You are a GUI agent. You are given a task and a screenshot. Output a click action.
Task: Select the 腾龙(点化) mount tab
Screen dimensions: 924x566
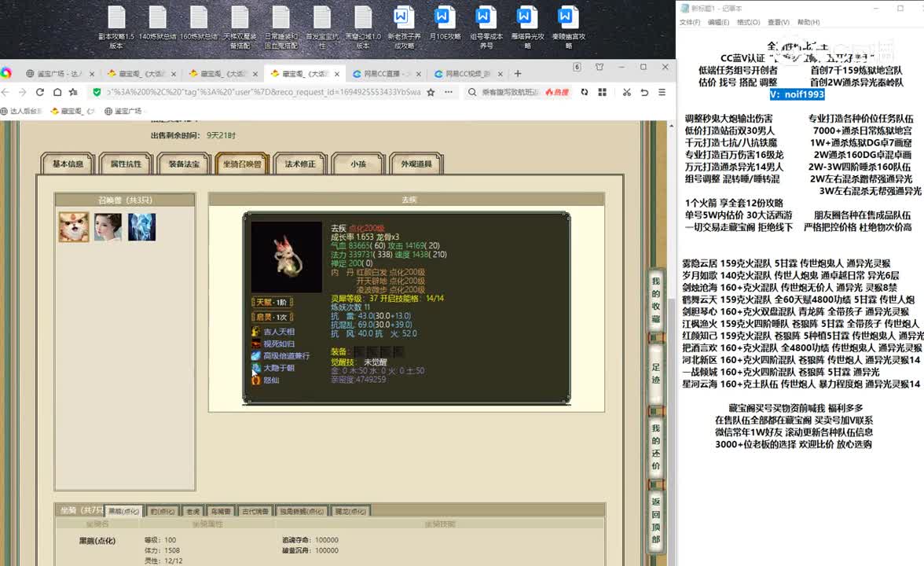tap(350, 511)
